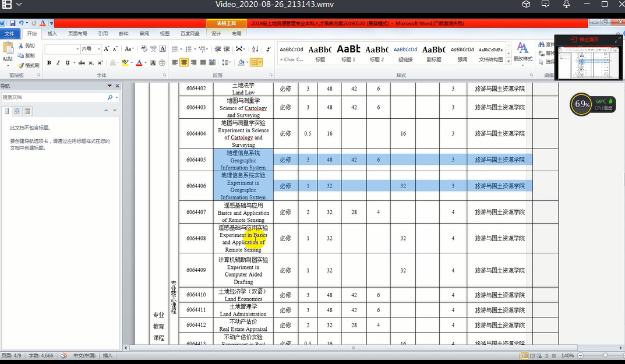This screenshot has height=364, width=625.
Task: Toggle bold formatting
Action: pos(49,63)
